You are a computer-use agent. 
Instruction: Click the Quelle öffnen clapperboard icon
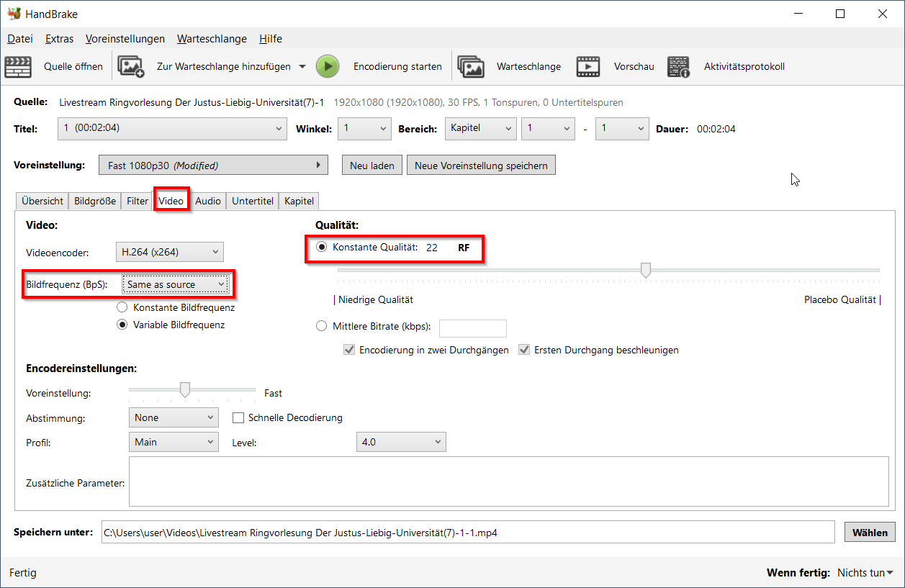point(18,67)
